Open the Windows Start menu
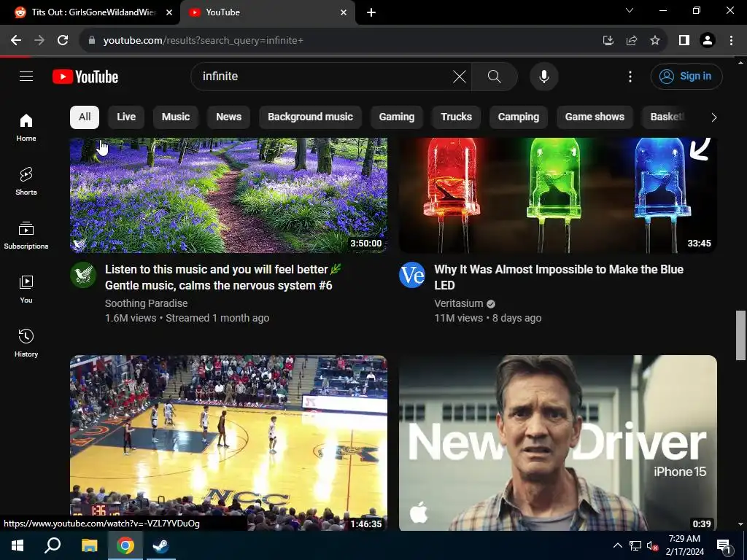This screenshot has width=747, height=560. (18, 545)
